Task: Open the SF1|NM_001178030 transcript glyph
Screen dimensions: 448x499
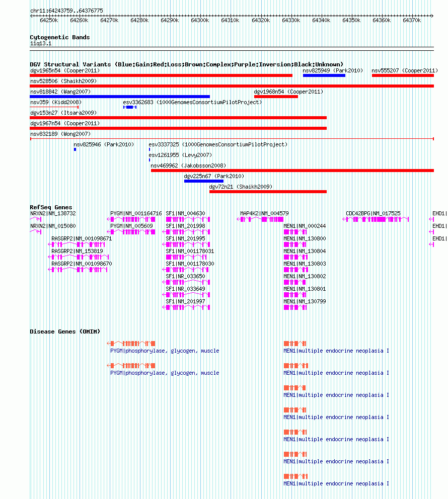Action: (x=186, y=270)
